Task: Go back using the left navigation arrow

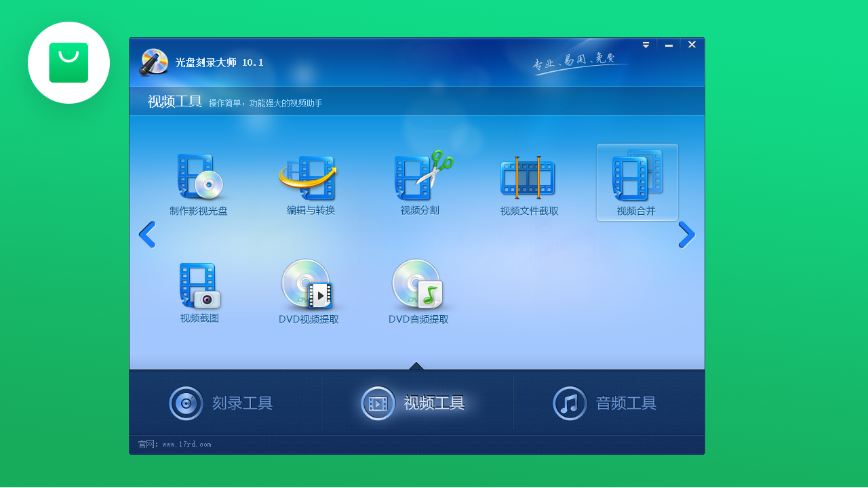Action: 147,235
